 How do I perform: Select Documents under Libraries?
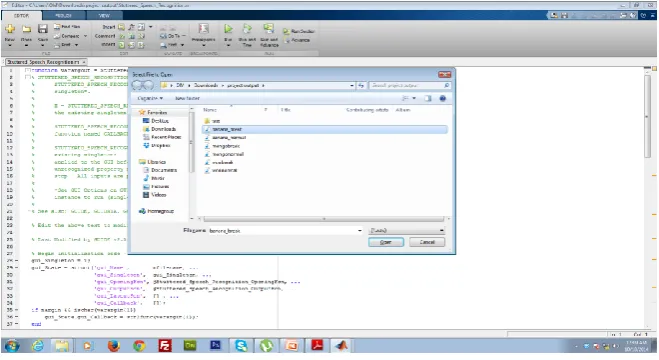(160, 170)
